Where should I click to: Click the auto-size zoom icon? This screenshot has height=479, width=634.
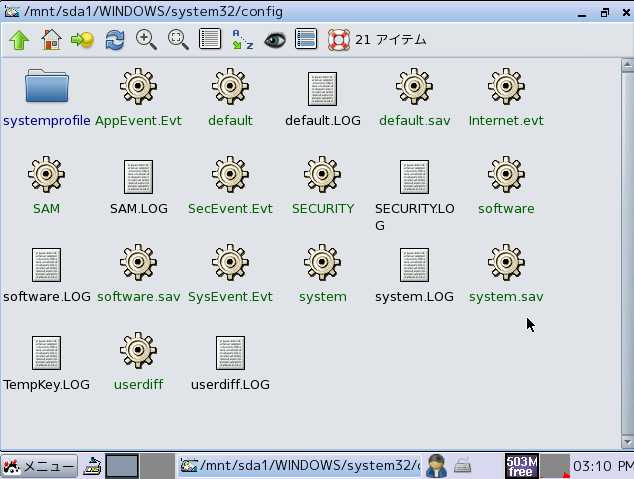click(x=178, y=40)
